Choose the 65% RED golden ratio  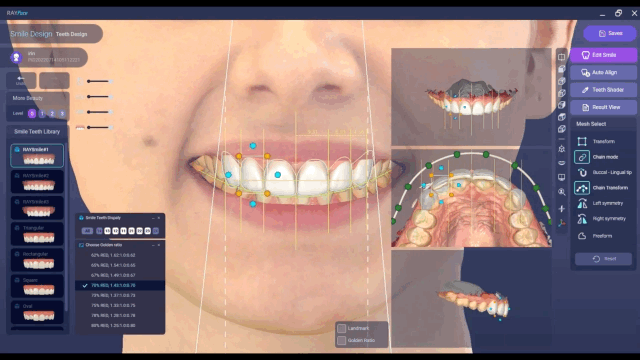(120, 265)
